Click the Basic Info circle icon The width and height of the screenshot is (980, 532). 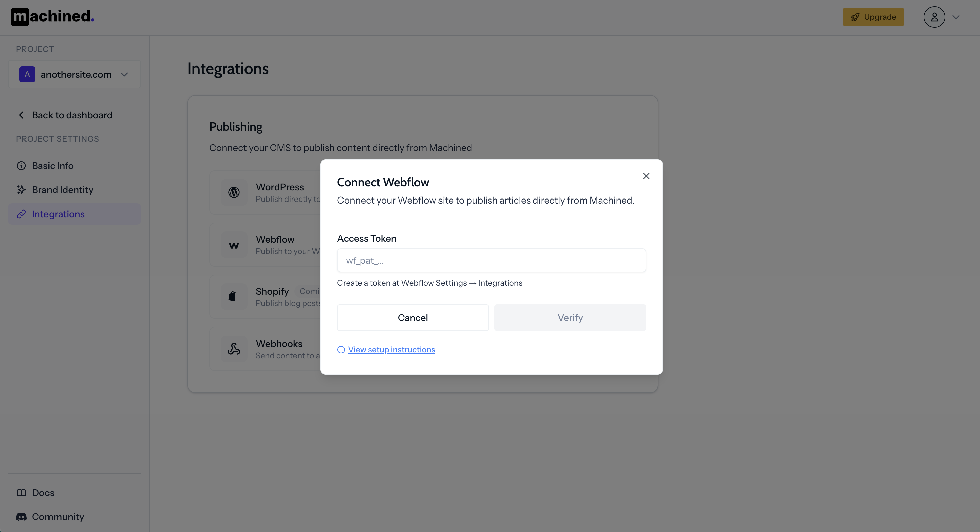pyautogui.click(x=21, y=166)
